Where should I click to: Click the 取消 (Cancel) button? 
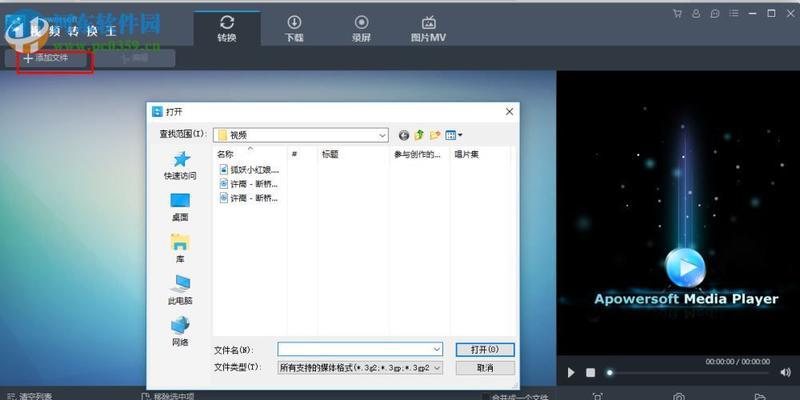point(485,367)
